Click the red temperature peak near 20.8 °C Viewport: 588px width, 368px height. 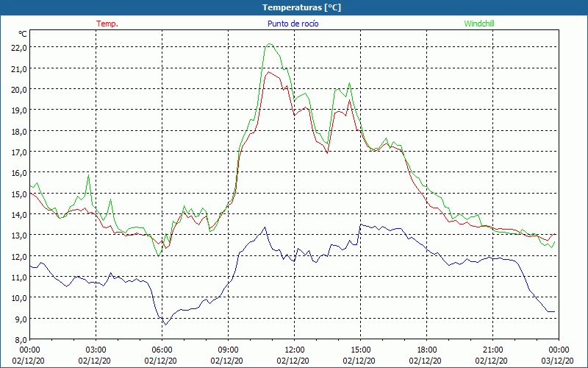(268, 71)
